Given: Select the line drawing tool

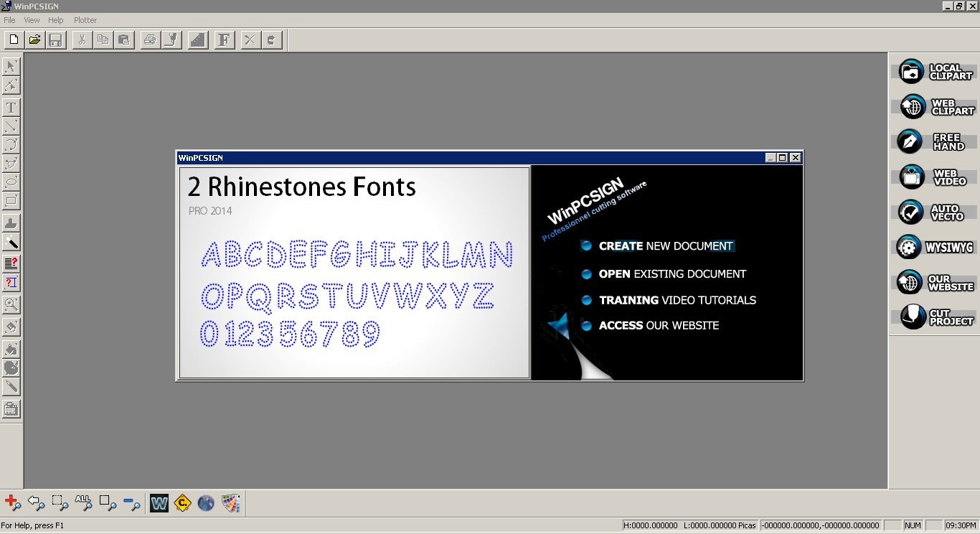Looking at the screenshot, I should click(11, 126).
